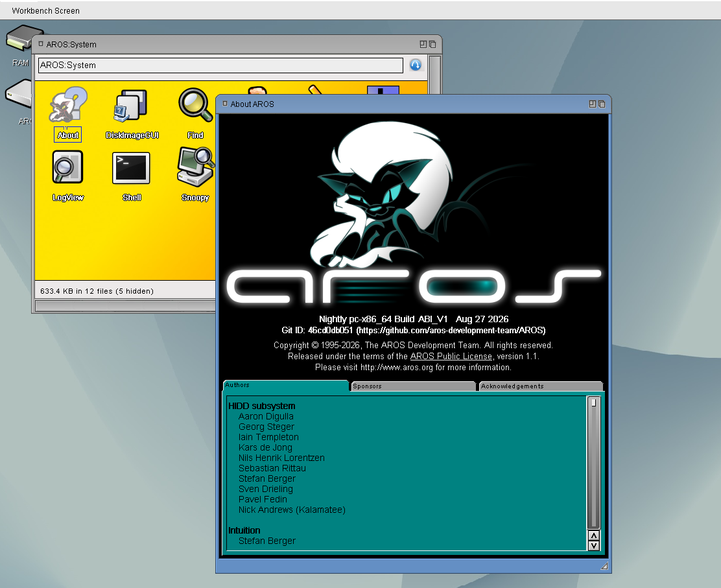Select the RAM disk desktop icon

point(21,46)
